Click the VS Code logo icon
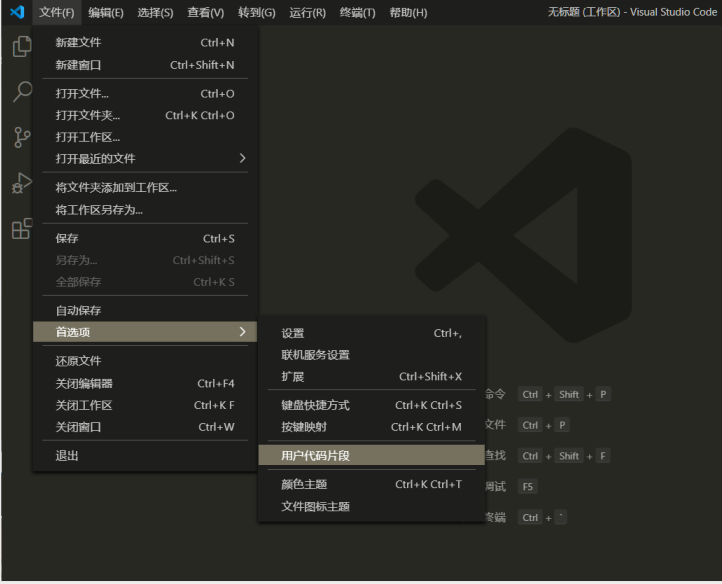This screenshot has width=722, height=584. point(17,12)
